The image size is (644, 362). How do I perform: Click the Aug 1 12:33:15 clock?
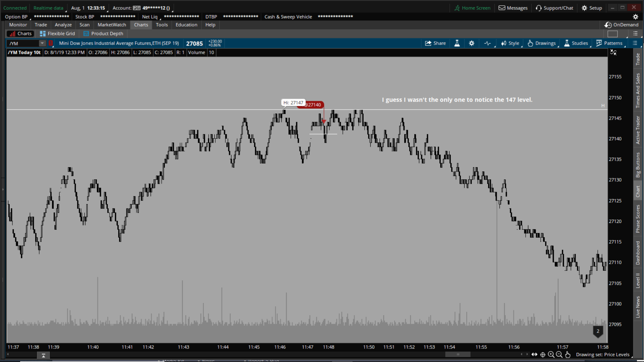[x=88, y=8]
